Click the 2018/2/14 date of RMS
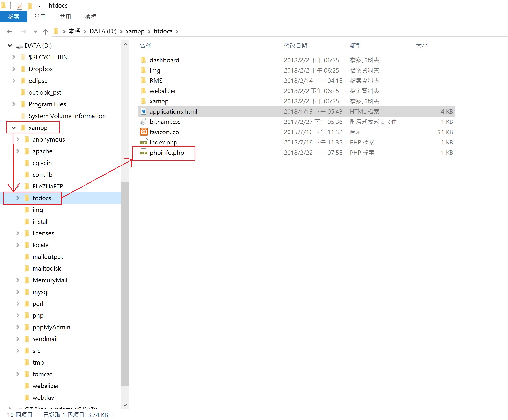 pos(313,81)
